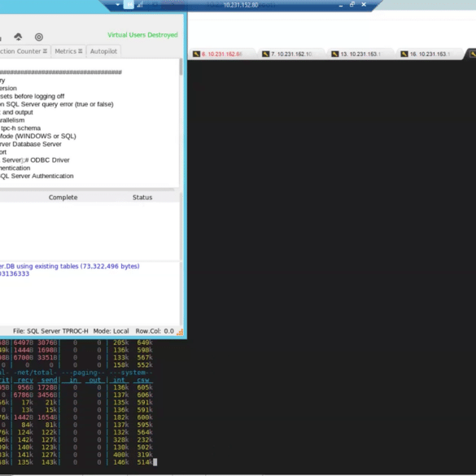This screenshot has height=476, width=476.
Task: Detach the Transaction Counter tab using its grip icon
Action: [x=45, y=51]
